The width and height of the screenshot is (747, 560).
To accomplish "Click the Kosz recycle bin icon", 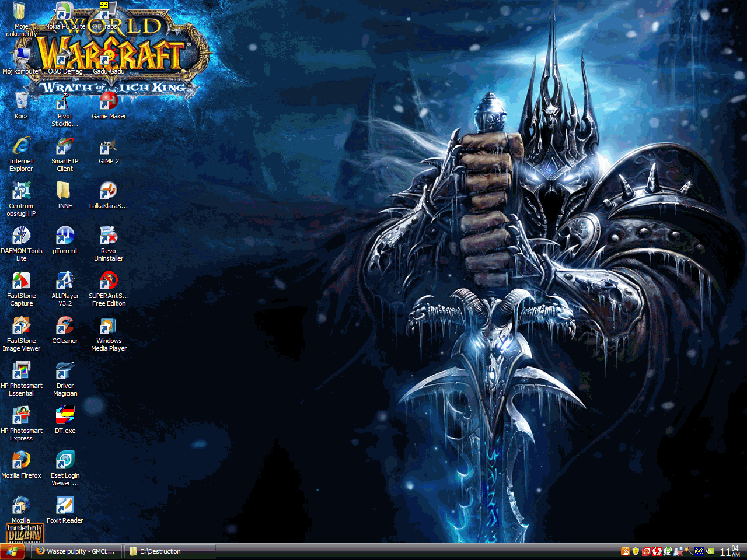I will tap(21, 101).
